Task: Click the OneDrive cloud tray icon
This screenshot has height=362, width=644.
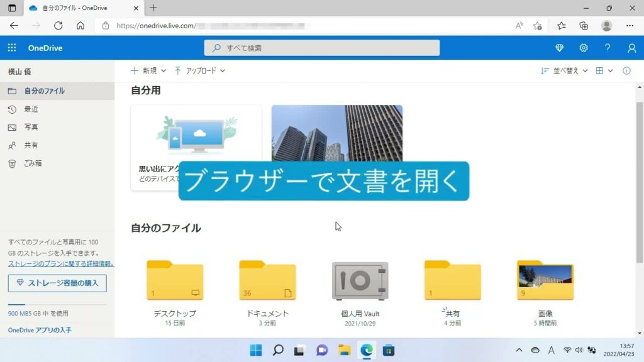Action: point(535,350)
